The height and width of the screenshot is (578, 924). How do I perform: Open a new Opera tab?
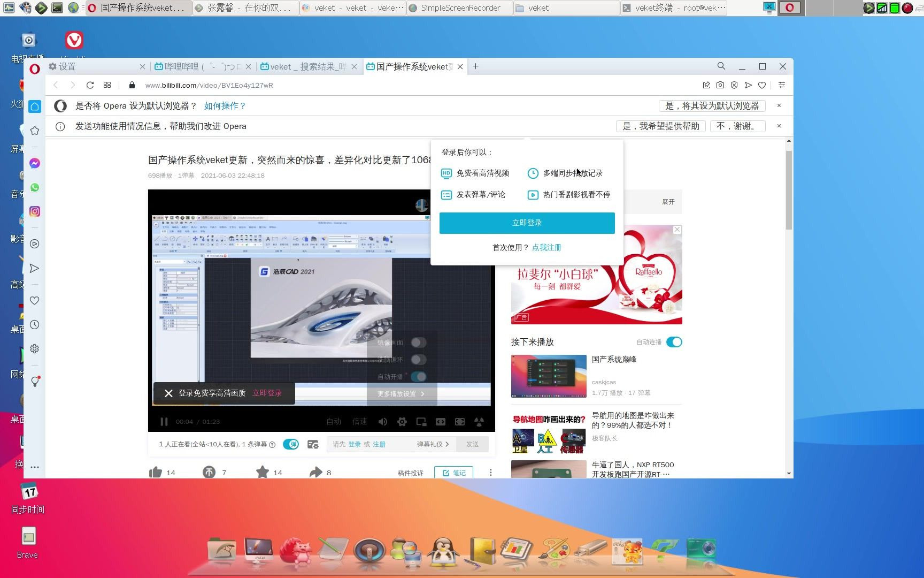click(x=475, y=66)
